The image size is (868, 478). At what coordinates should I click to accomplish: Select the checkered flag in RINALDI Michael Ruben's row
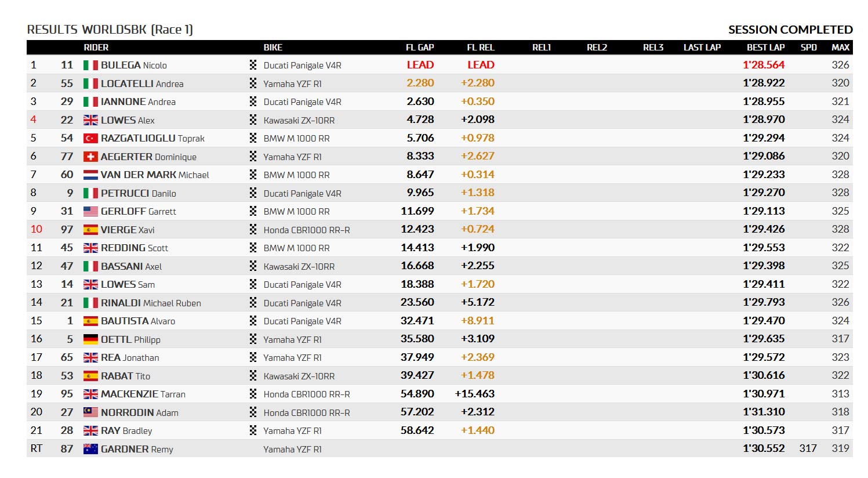pyautogui.click(x=253, y=303)
